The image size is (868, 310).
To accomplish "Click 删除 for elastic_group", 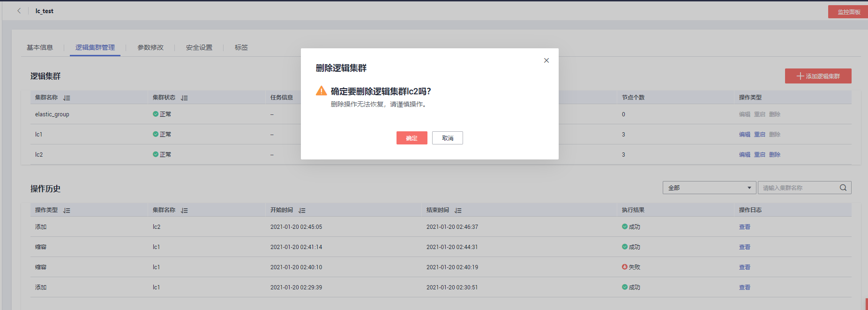I will click(x=775, y=114).
